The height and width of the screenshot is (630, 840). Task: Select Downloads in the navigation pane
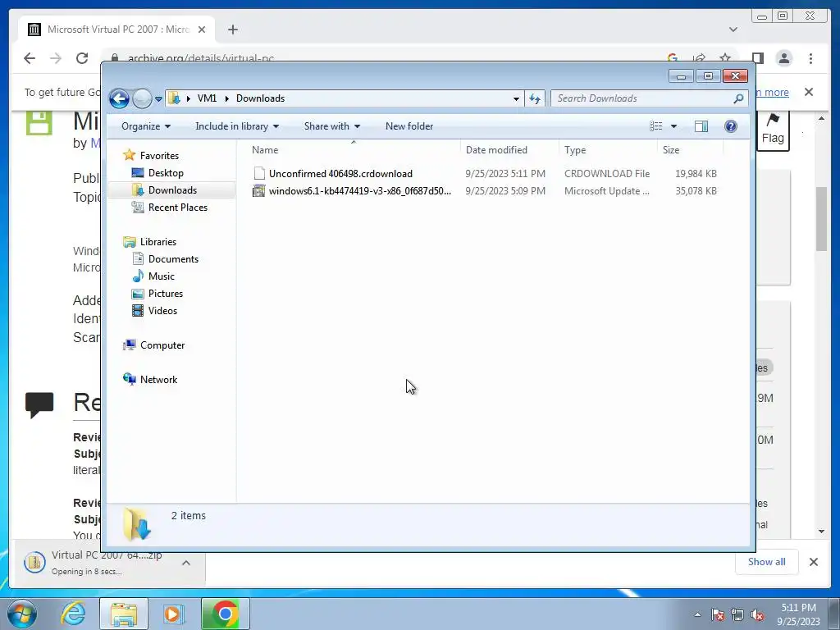click(x=172, y=190)
